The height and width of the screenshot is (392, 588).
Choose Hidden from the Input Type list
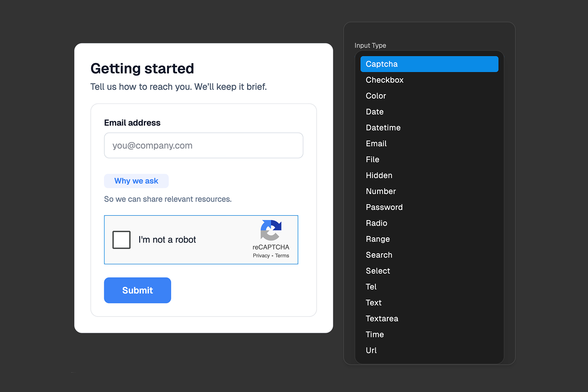point(429,175)
